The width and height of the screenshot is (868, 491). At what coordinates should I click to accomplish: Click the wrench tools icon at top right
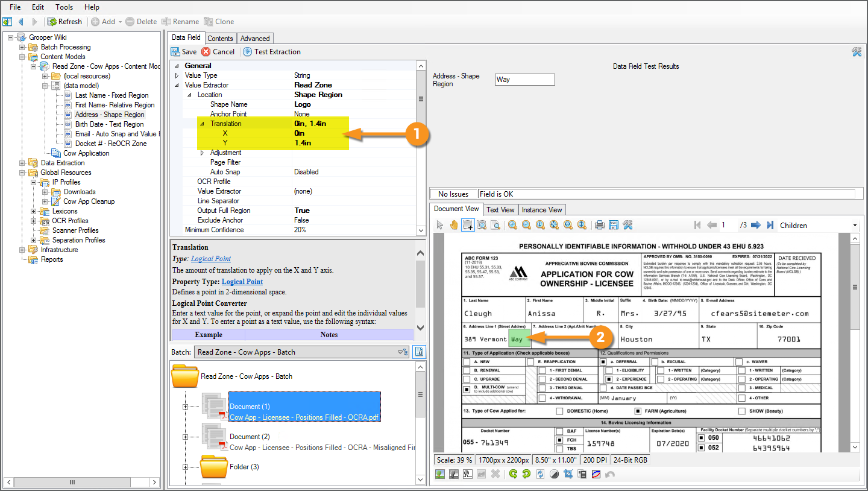(x=857, y=52)
